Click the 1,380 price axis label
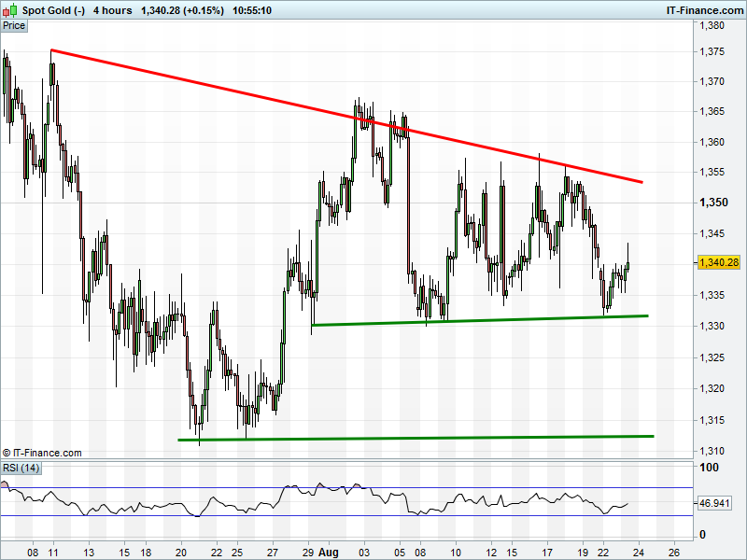 [712, 26]
